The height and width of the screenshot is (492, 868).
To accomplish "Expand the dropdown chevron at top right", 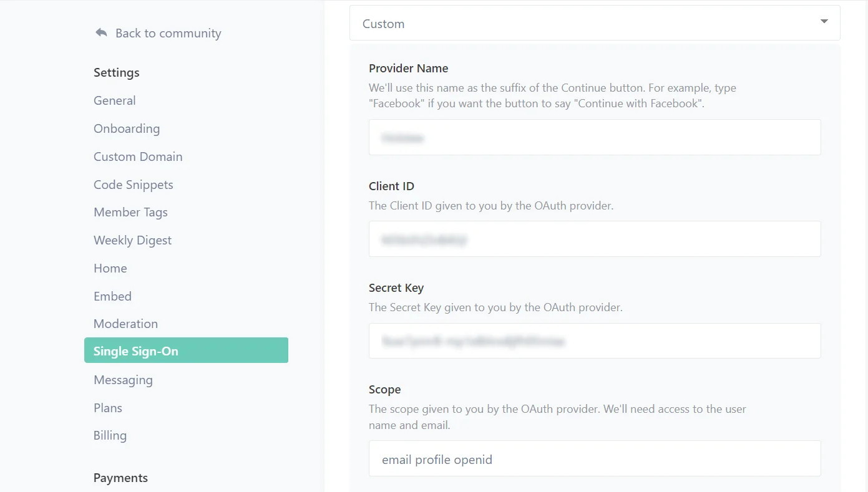I will click(824, 22).
